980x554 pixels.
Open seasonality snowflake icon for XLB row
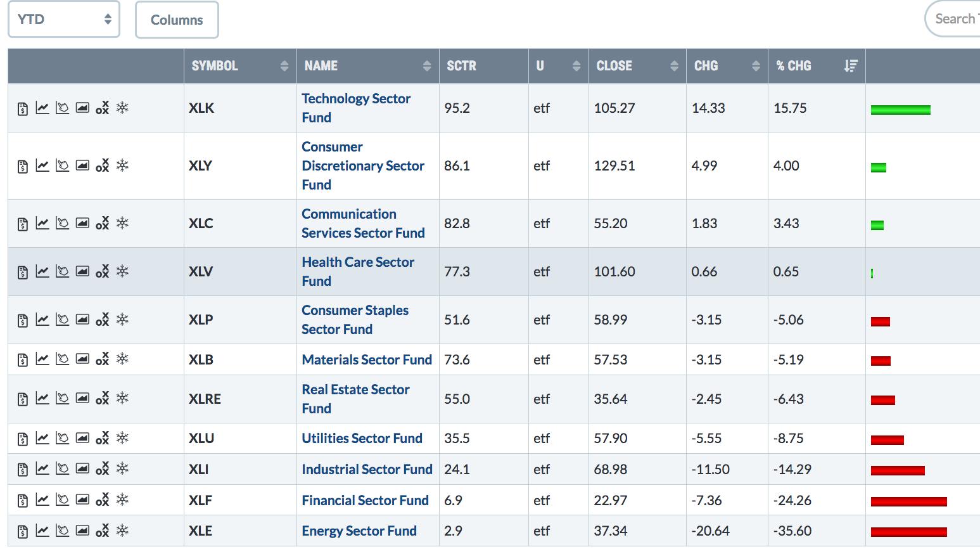[122, 359]
